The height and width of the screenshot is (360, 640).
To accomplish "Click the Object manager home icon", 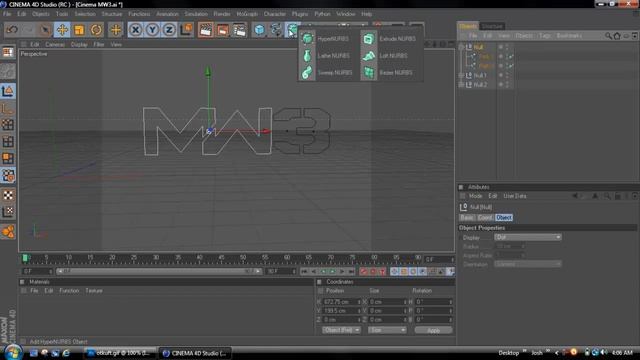I will tap(617, 36).
